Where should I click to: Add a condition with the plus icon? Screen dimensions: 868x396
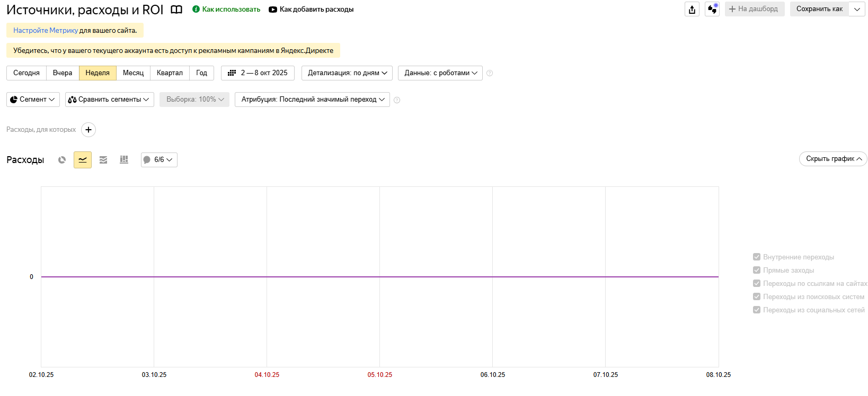click(x=88, y=130)
